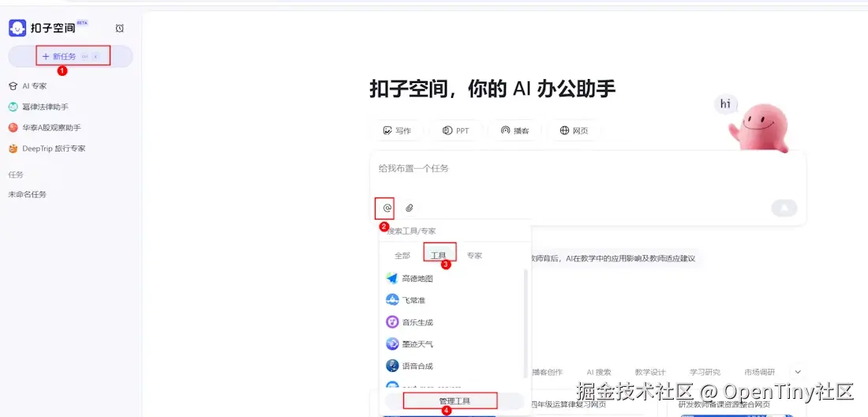Viewport: 868px width, 417px height.
Task: Click the PPT chart icon
Action: pyautogui.click(x=447, y=130)
